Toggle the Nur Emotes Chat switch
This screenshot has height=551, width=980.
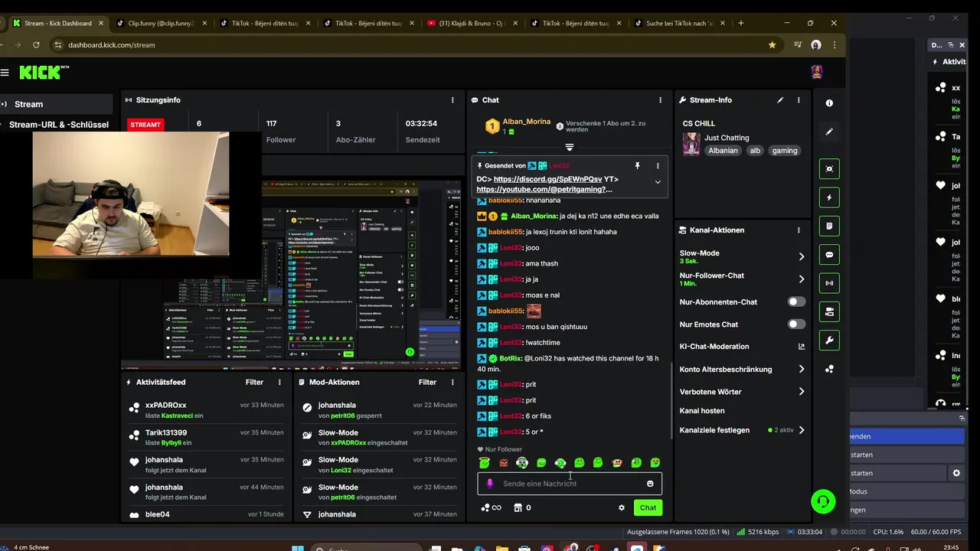[x=796, y=324]
